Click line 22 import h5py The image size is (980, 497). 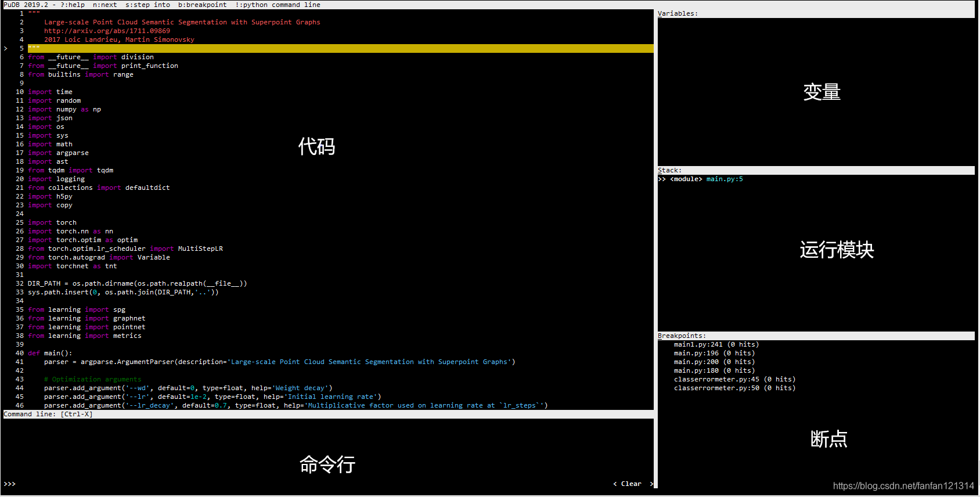(x=50, y=196)
